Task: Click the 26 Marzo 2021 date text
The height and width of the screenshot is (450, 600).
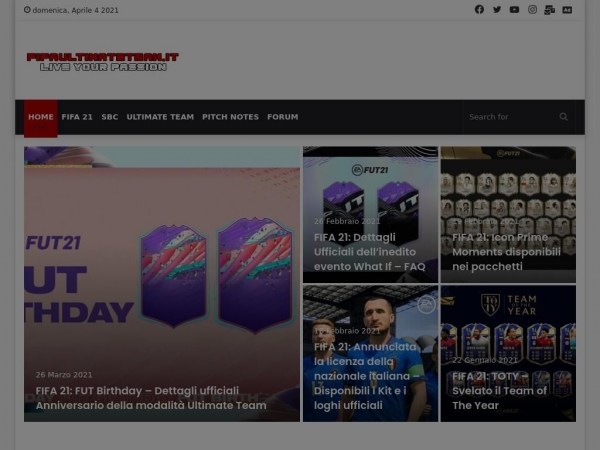Action: click(64, 375)
